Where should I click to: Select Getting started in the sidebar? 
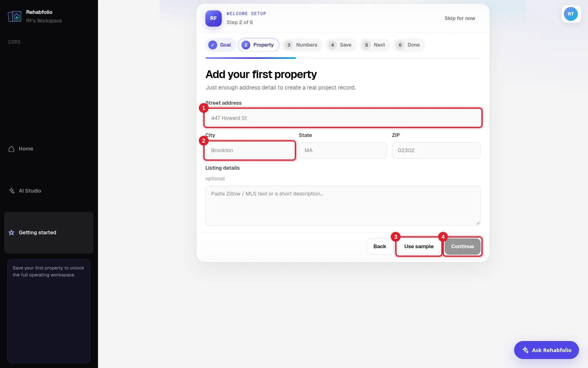[x=49, y=233]
